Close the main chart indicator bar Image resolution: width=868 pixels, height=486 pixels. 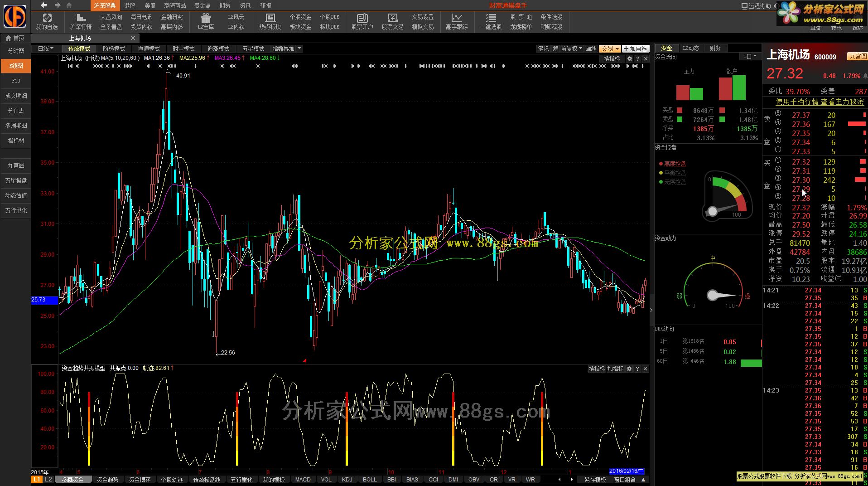(646, 59)
